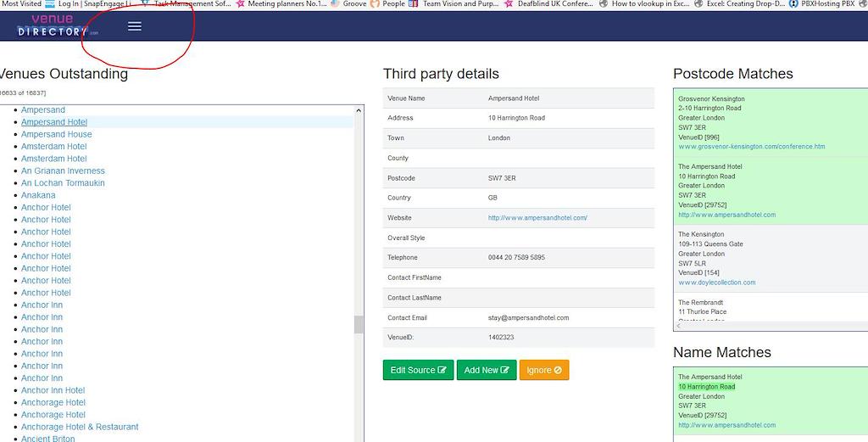868x442 pixels.
Task: Click the Add New button
Action: [487, 370]
